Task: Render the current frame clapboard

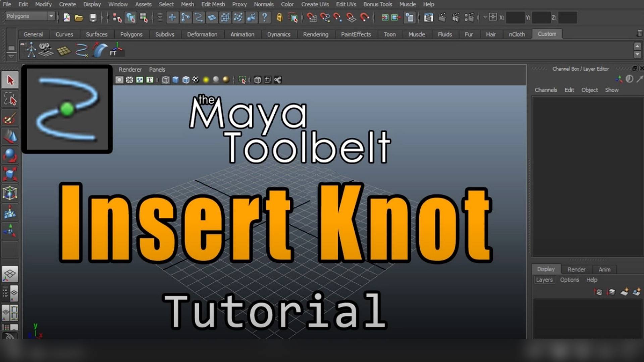Action: 442,17
